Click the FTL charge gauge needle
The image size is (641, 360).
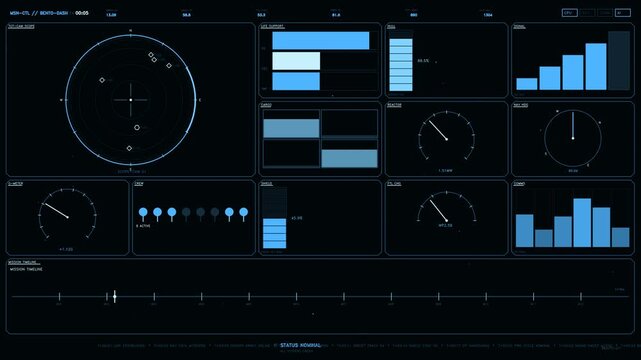click(439, 210)
